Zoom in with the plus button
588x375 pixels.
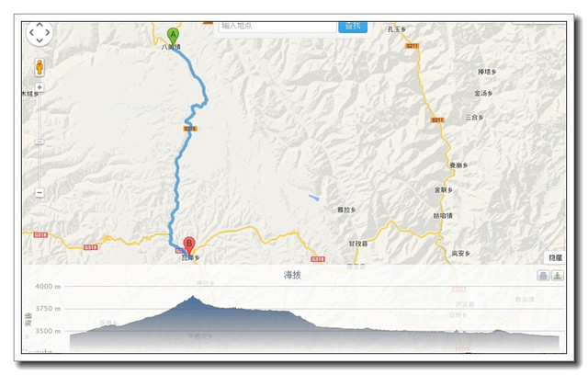coord(40,87)
